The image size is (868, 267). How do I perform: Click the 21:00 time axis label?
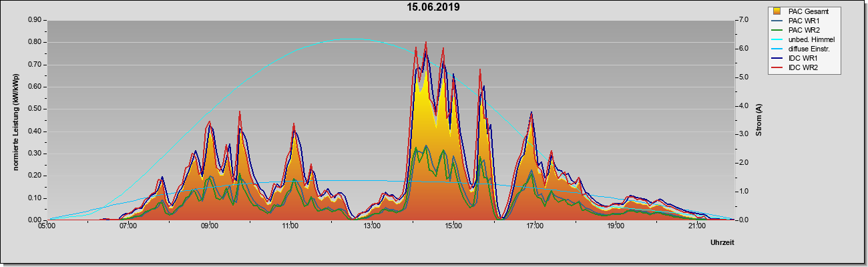[x=696, y=226]
